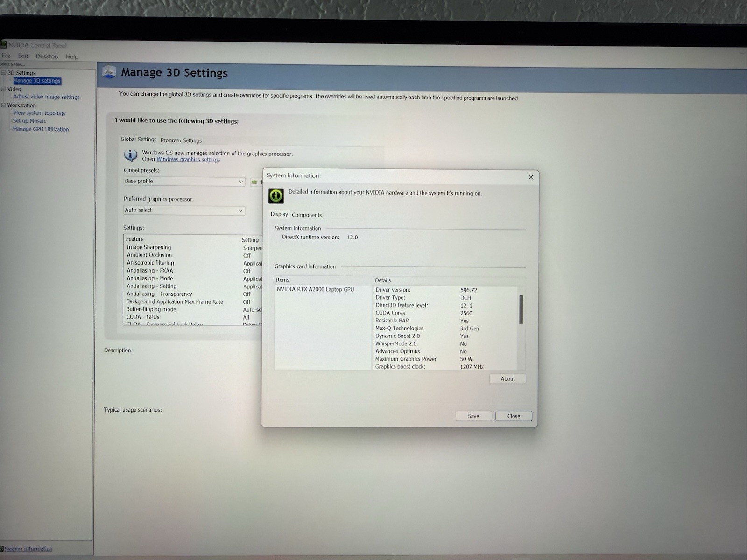Select the Antialiasing - Transparency row

point(193,294)
